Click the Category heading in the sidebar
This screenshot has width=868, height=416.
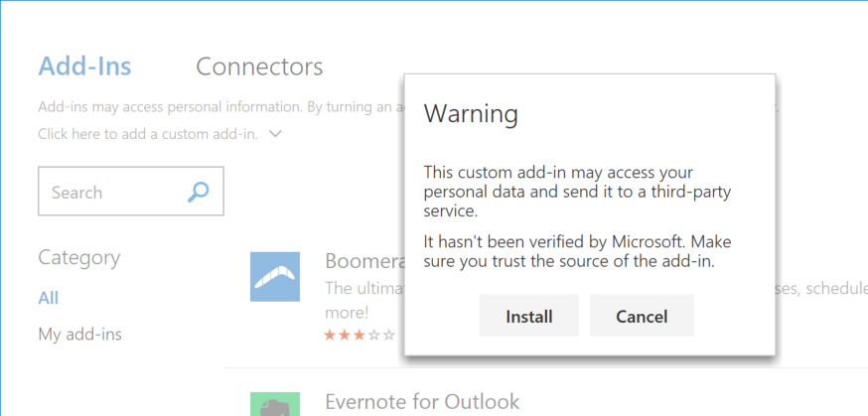pos(78,257)
